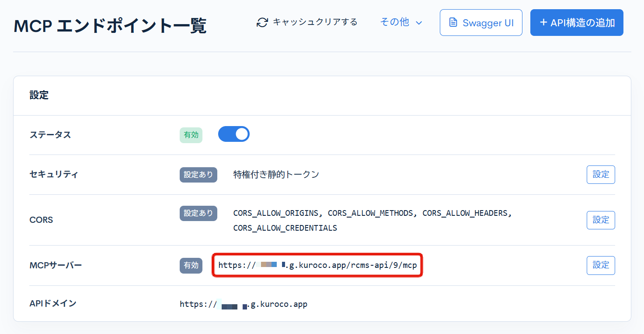Expand その他 to see more options
Screen dimensions: 644x334
[x=400, y=22]
